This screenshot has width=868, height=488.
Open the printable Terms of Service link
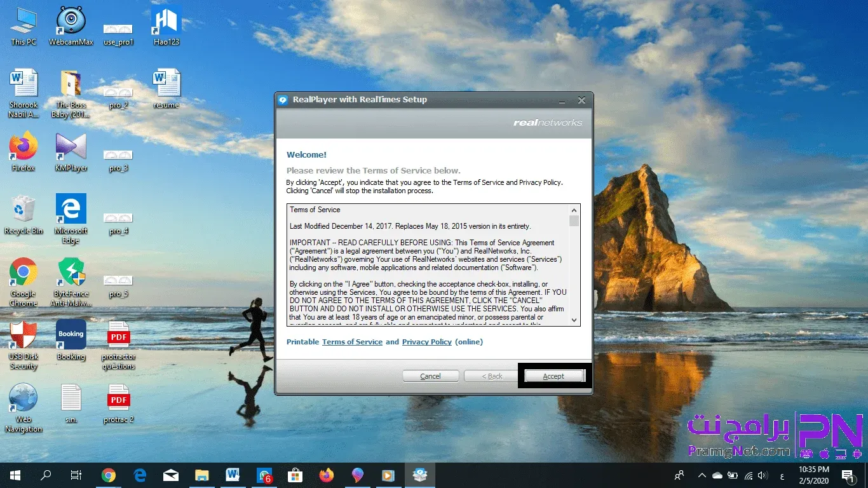(x=352, y=342)
